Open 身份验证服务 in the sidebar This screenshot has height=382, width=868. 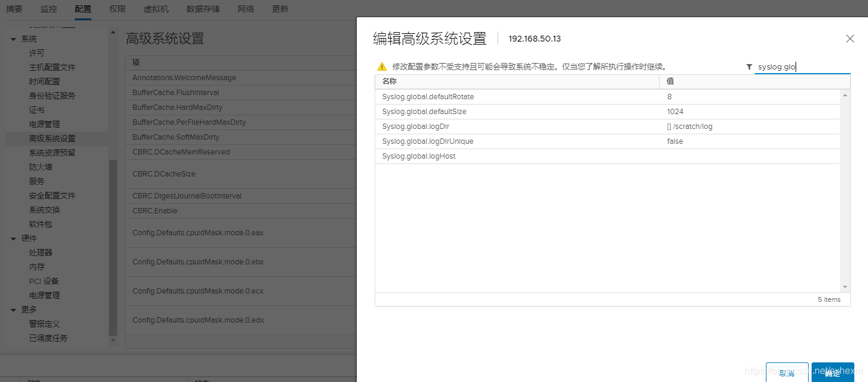[52, 96]
